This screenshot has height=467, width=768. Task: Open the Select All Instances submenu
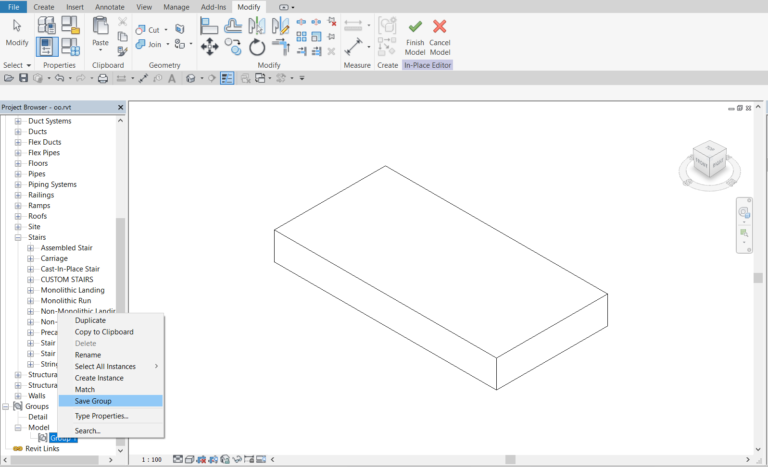111,366
